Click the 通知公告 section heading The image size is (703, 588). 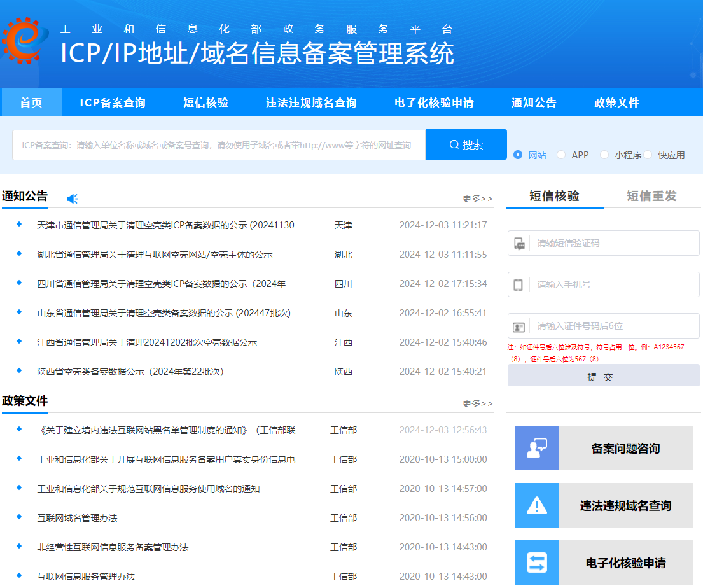point(25,196)
